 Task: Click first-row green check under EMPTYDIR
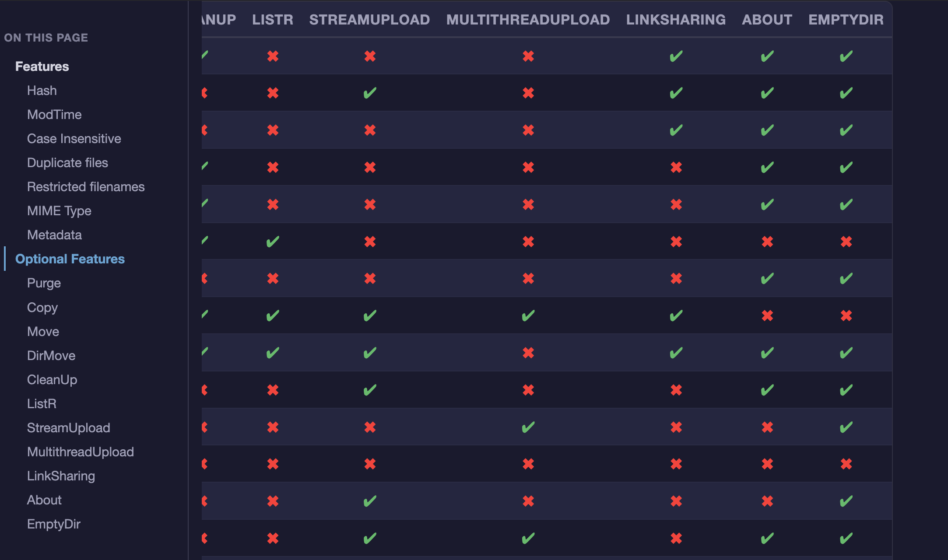(846, 56)
